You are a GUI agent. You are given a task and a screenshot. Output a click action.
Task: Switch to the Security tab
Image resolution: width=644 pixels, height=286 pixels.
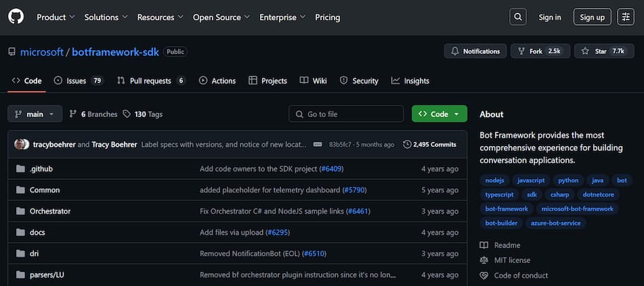(359, 81)
